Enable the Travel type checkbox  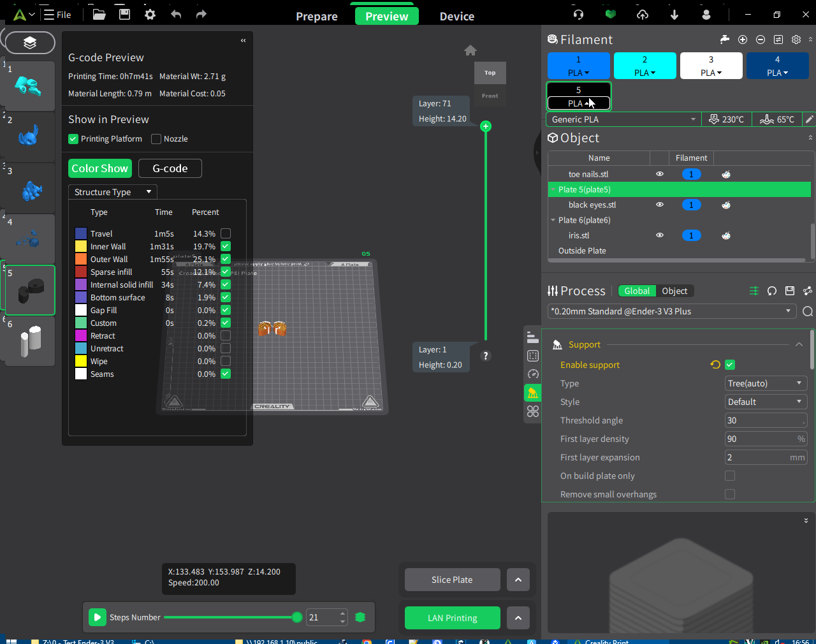click(x=226, y=233)
